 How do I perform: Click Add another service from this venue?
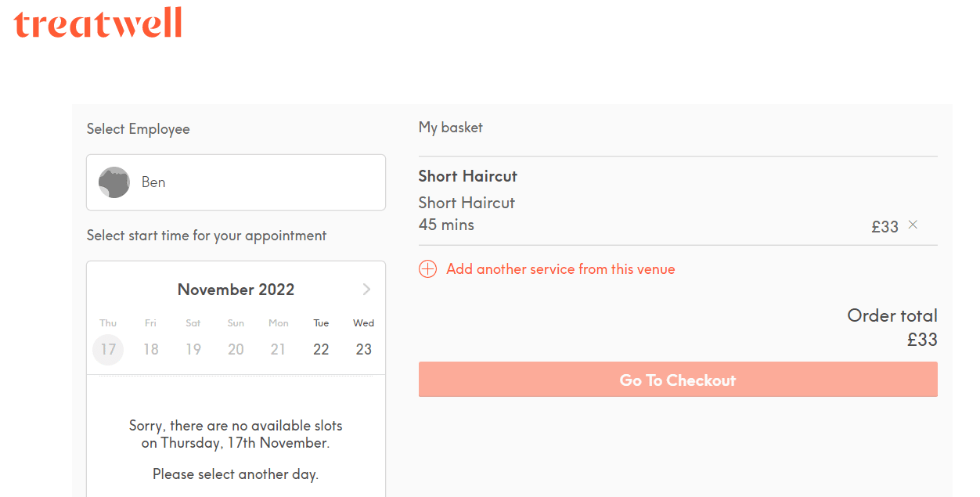click(560, 269)
